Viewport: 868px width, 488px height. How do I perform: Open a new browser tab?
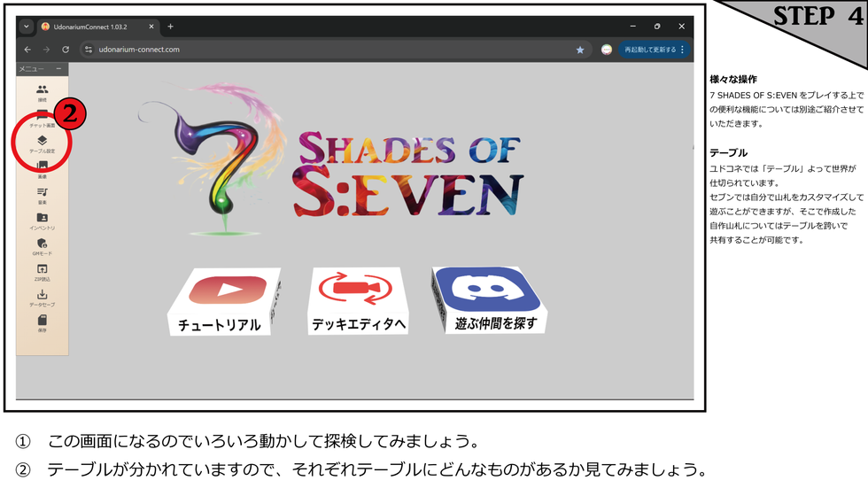click(x=170, y=27)
